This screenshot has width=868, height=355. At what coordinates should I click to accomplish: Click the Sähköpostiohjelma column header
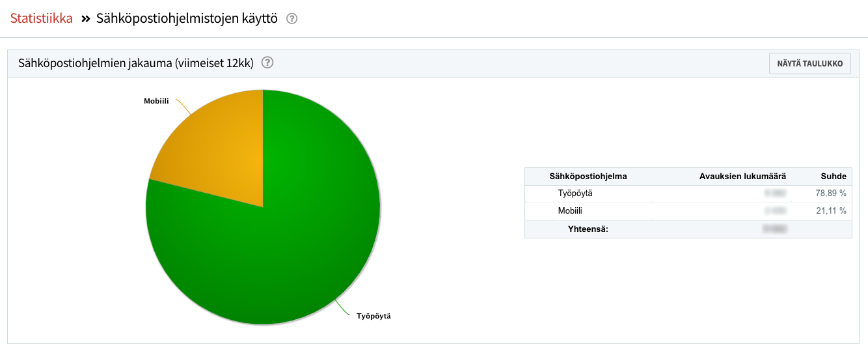[x=588, y=176]
